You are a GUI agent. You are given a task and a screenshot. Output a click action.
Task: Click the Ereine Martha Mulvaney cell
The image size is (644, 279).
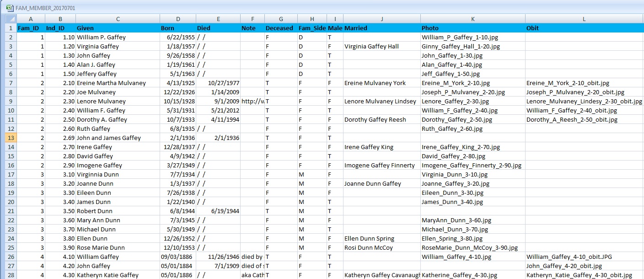coord(118,83)
